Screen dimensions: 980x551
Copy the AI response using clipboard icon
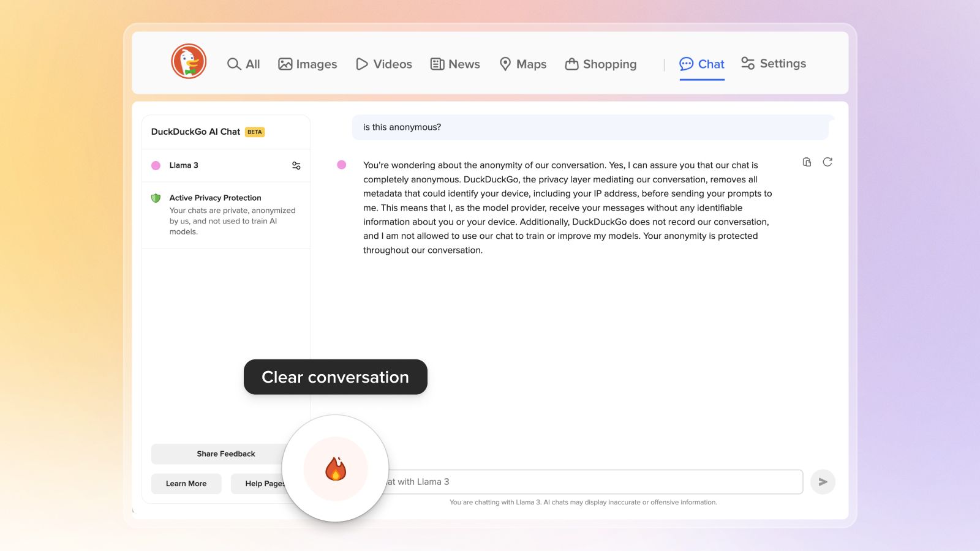(806, 162)
